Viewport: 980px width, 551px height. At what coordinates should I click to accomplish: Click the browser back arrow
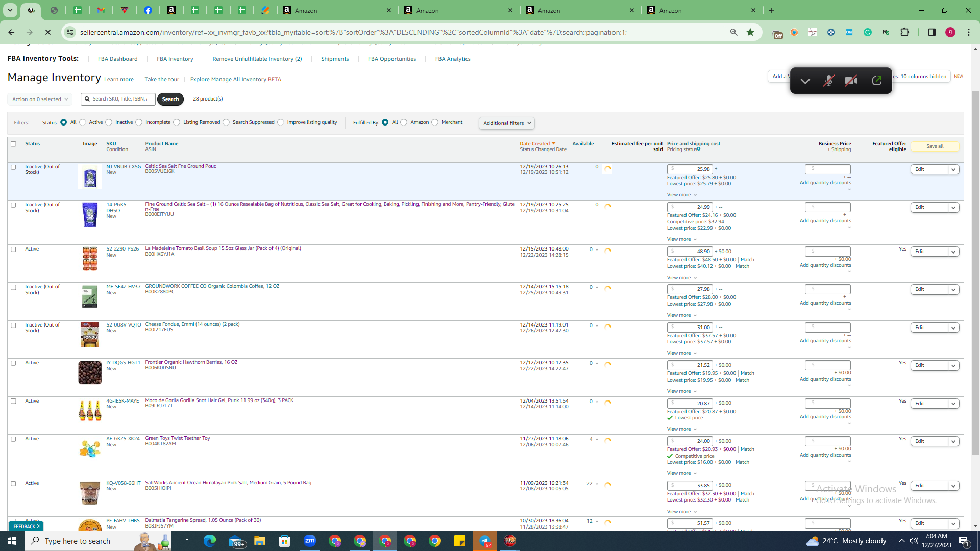pyautogui.click(x=11, y=32)
